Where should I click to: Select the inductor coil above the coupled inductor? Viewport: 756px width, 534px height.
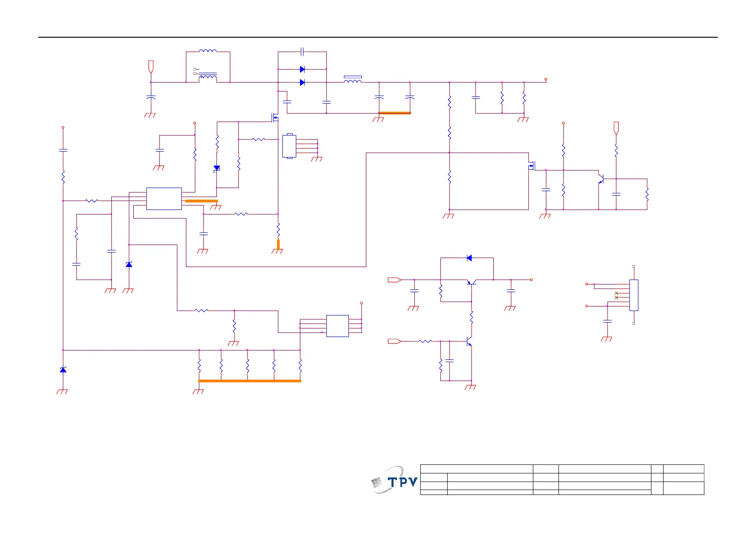(208, 51)
